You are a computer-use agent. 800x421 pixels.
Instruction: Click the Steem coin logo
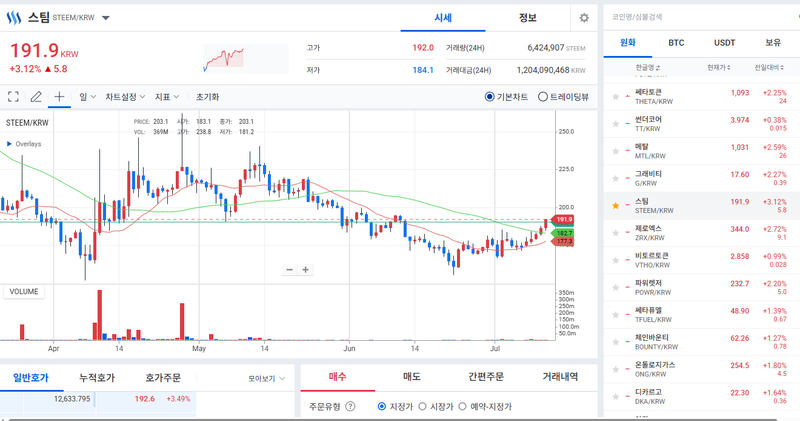coord(14,18)
